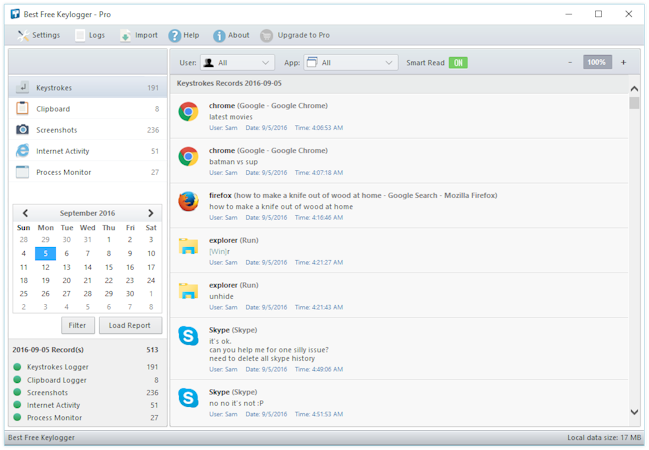The image size is (649, 450).
Task: Click 'need to delete all skype history' text
Action: click(x=262, y=359)
